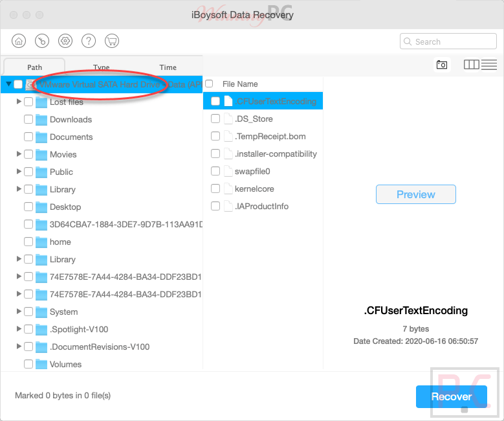
Task: Expand the .Spotlight-V100 folder
Action: tap(19, 328)
